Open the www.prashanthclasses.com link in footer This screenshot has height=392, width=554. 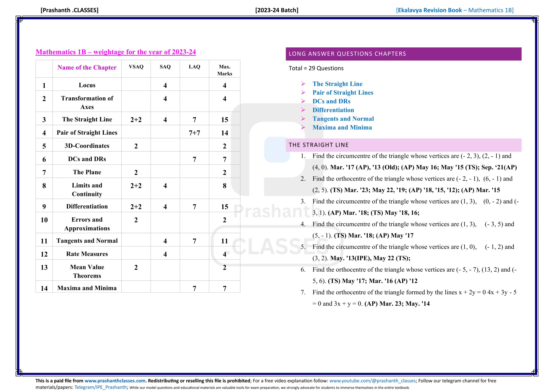point(115,381)
